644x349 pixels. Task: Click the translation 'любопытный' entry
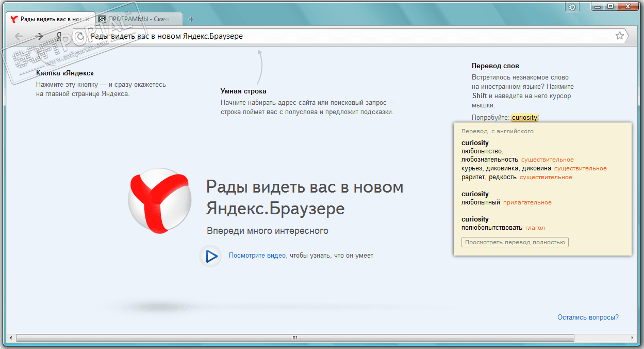pyautogui.click(x=481, y=202)
